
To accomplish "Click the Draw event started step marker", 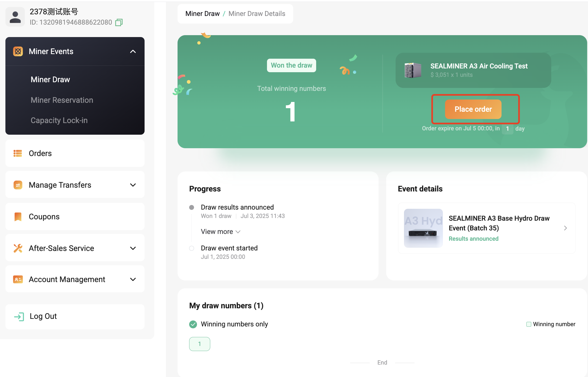I will (x=192, y=248).
